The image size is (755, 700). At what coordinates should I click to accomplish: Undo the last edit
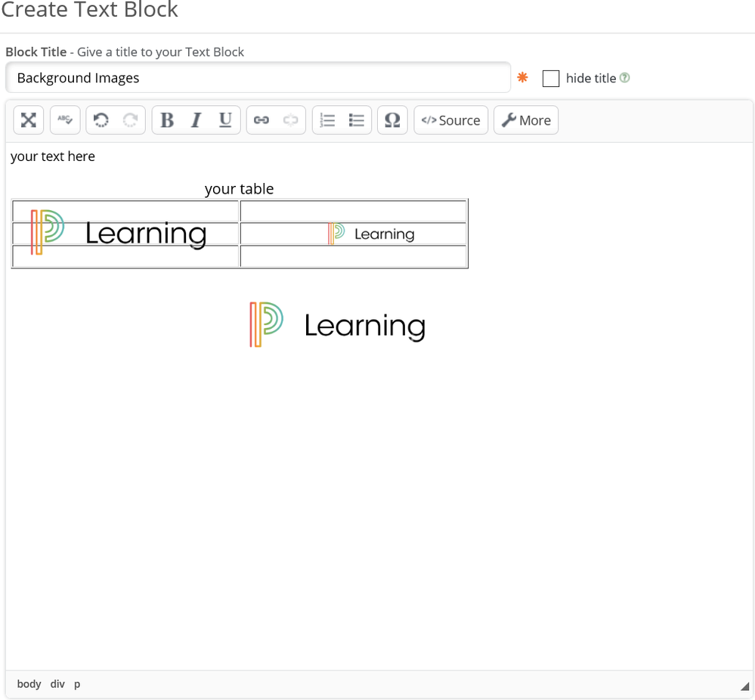tap(101, 120)
